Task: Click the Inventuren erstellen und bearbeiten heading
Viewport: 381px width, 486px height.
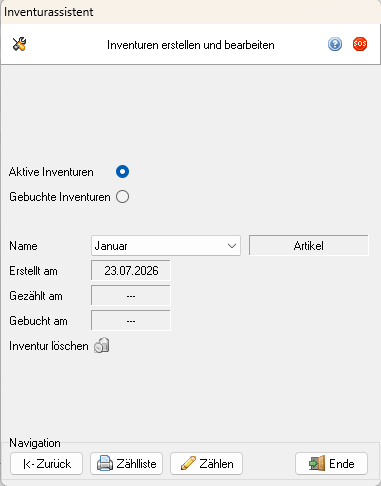Action: (191, 45)
